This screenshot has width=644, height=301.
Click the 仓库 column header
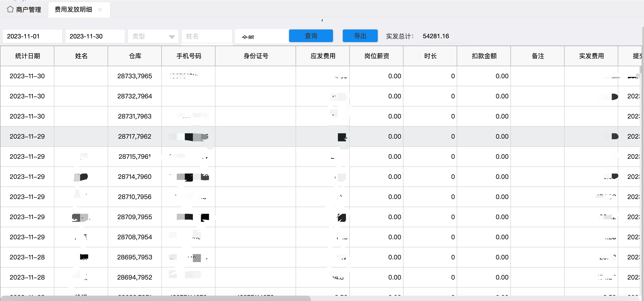coord(135,56)
